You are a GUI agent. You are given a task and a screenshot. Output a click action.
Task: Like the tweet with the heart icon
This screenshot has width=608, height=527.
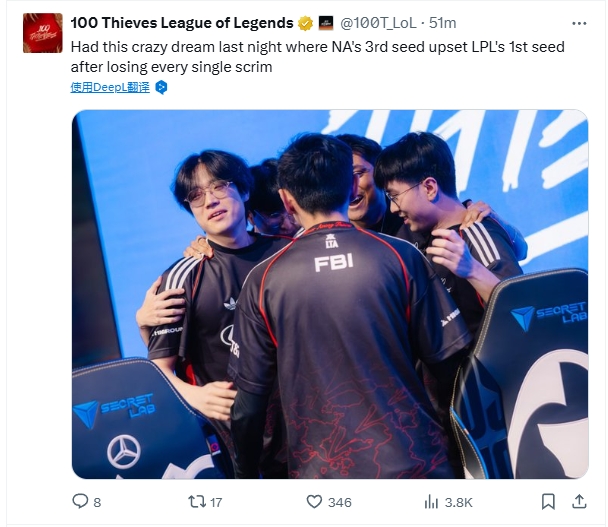click(314, 502)
